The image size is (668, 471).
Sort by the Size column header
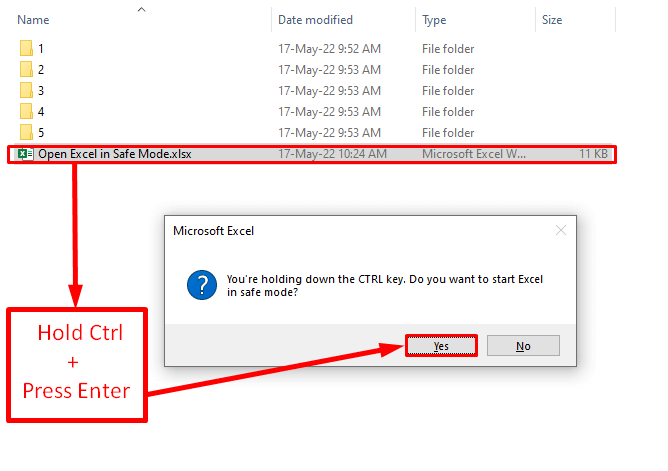pos(552,20)
